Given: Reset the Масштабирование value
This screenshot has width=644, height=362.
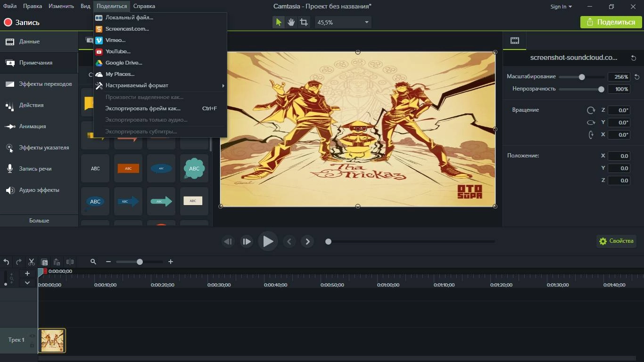Looking at the screenshot, I should [x=637, y=77].
